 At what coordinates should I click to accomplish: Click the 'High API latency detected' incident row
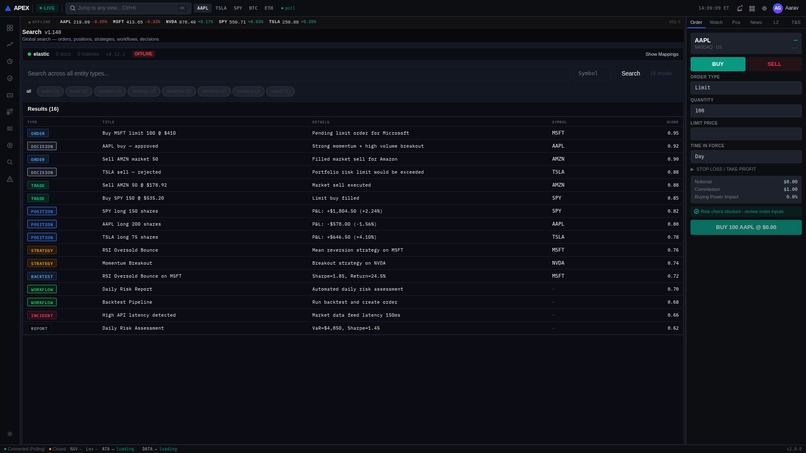point(353,315)
